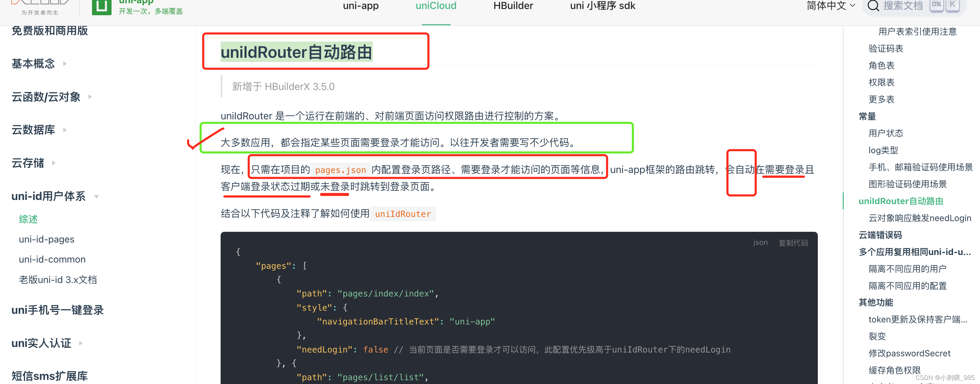Click the pages.json inline code text
The width and height of the screenshot is (980, 384).
(x=341, y=170)
